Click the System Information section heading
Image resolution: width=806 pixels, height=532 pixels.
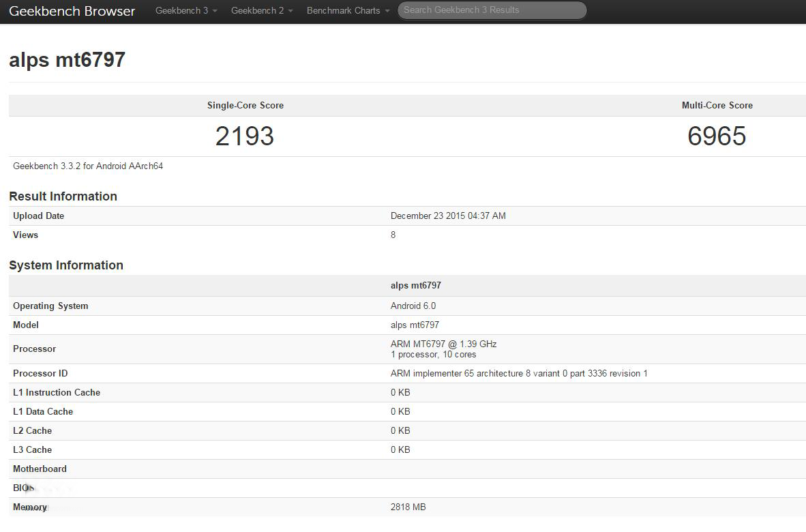pos(66,265)
